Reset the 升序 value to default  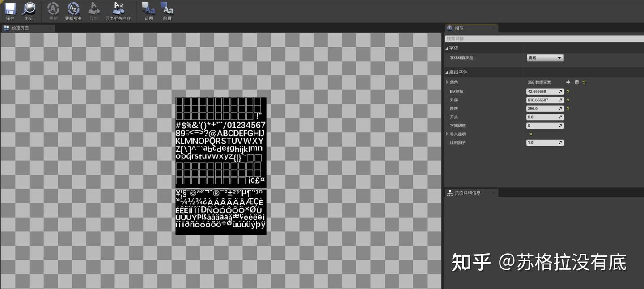click(x=568, y=100)
